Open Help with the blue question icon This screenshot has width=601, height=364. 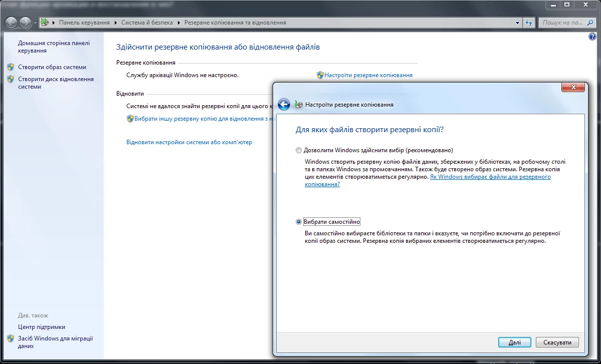pos(592,37)
